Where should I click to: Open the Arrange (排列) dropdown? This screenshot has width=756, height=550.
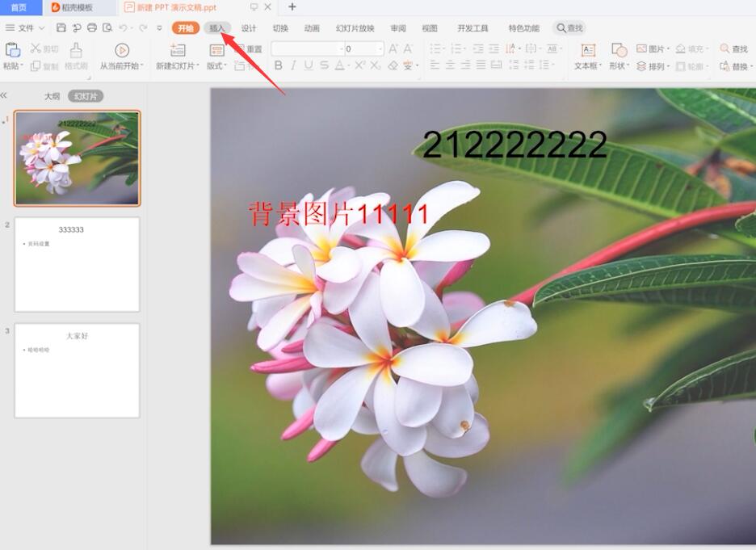[653, 66]
